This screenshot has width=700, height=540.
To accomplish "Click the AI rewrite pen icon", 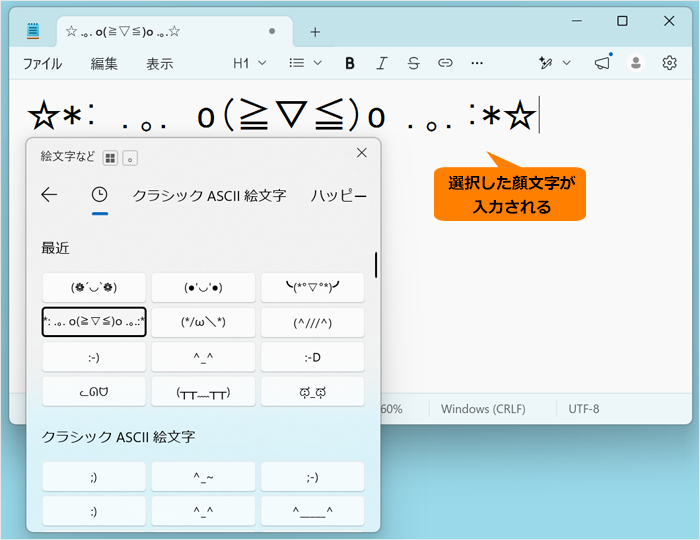I will click(545, 63).
